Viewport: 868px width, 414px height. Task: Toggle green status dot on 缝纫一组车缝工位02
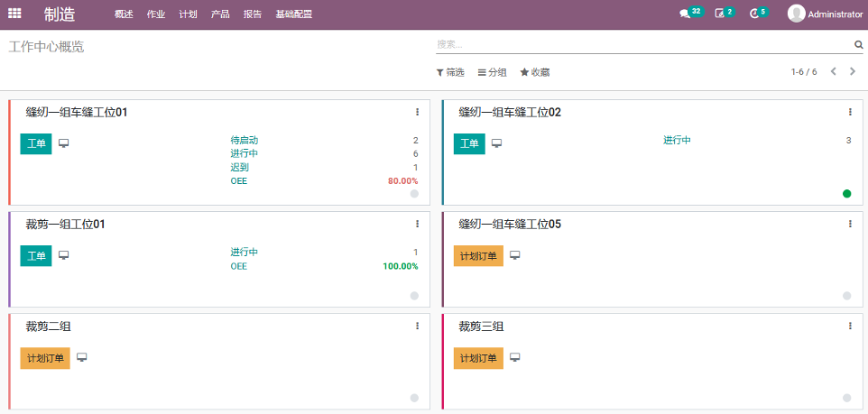coord(846,193)
